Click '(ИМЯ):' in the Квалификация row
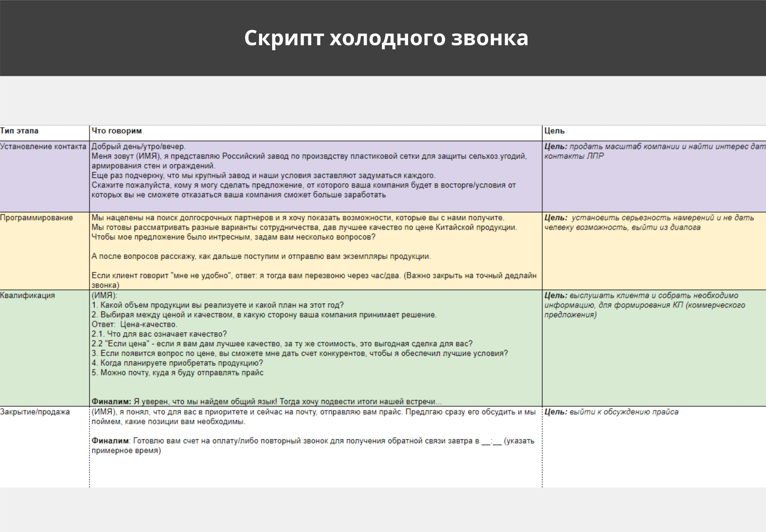This screenshot has width=766, height=532. (x=104, y=295)
